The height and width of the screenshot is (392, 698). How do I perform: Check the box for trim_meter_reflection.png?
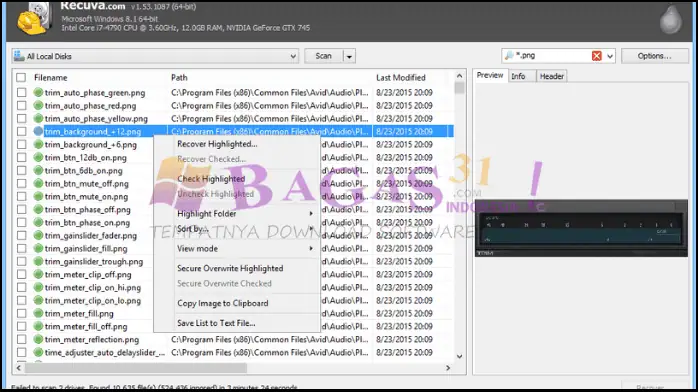click(21, 339)
